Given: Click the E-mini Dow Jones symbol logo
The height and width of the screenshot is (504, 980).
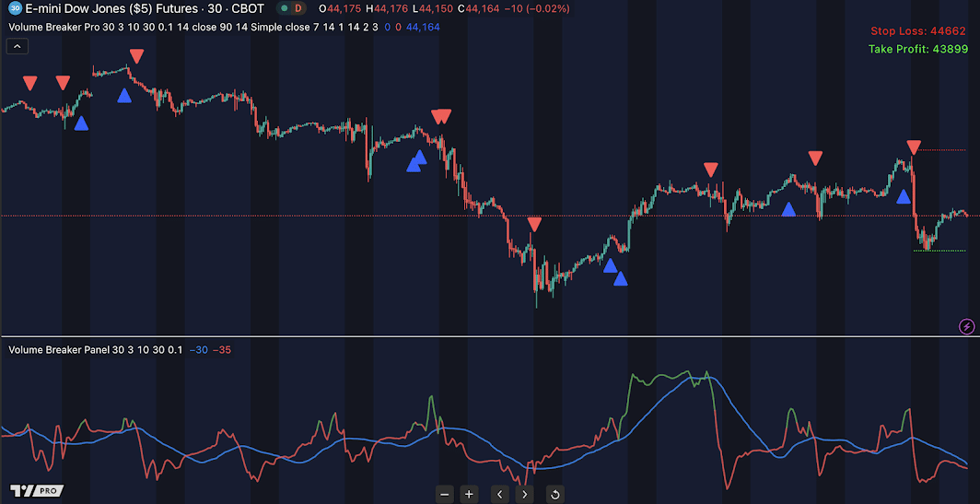Looking at the screenshot, I should pos(15,8).
